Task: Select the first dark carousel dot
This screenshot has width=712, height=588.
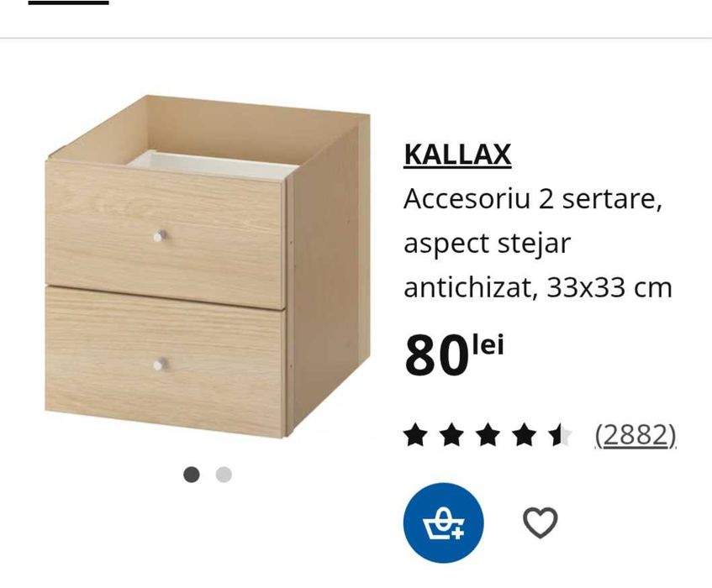Action: pyautogui.click(x=191, y=475)
